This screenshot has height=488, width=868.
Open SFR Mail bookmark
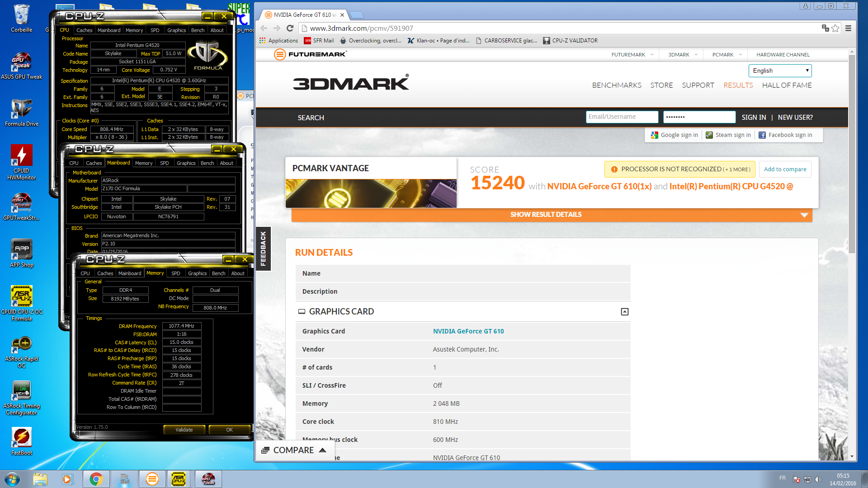(x=319, y=41)
